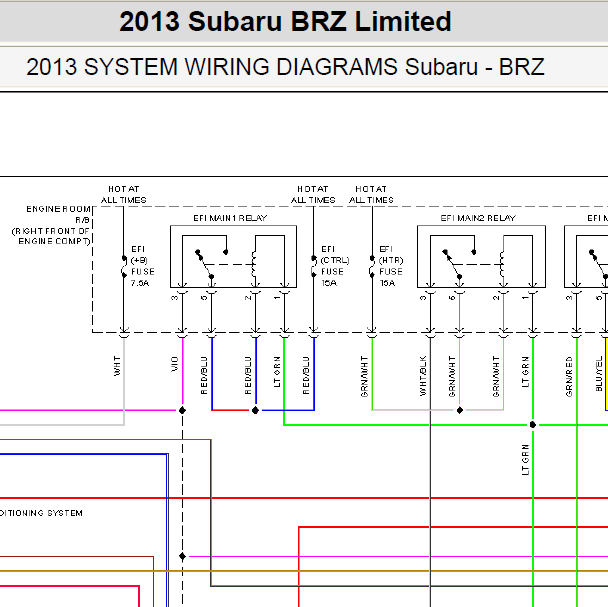This screenshot has height=607, width=608.
Task: Click the splice dot on the bright green wire
Action: click(x=533, y=425)
